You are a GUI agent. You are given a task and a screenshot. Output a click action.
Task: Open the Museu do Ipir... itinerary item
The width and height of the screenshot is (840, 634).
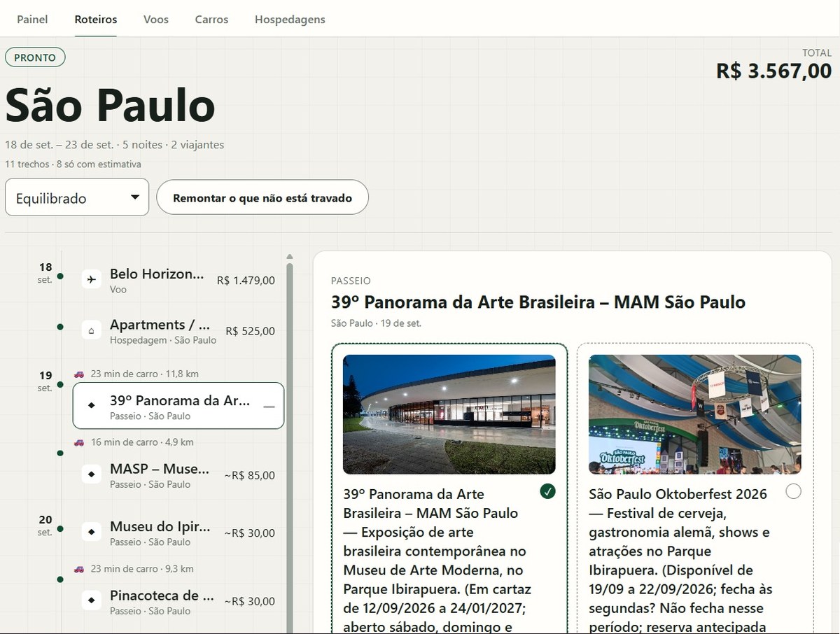(x=178, y=533)
